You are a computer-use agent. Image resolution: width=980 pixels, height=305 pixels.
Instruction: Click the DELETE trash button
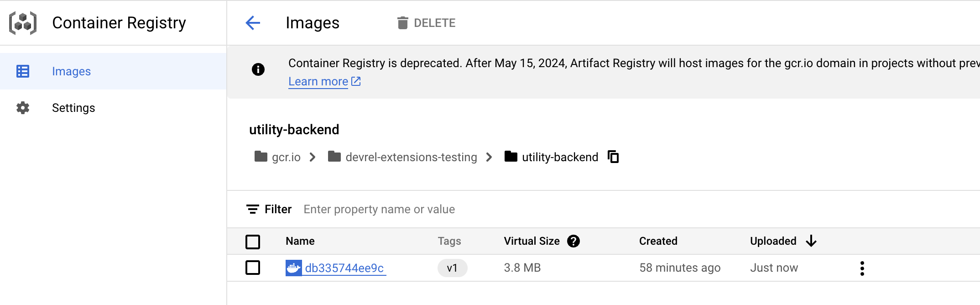[x=426, y=23]
